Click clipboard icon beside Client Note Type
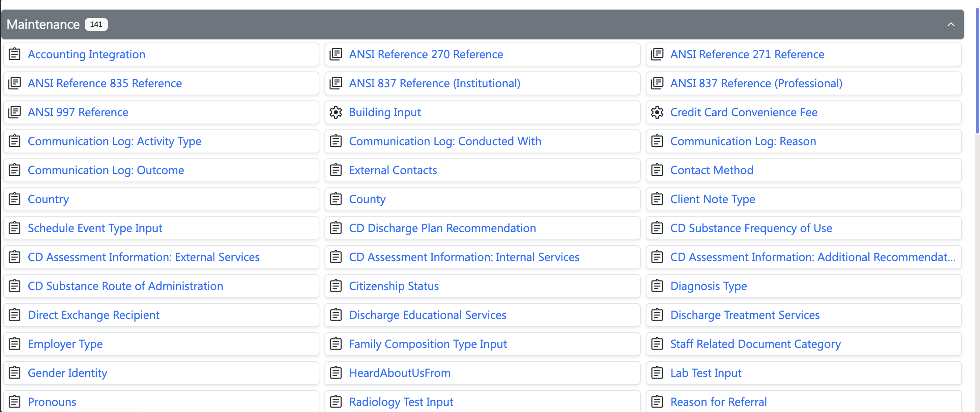 click(x=657, y=199)
